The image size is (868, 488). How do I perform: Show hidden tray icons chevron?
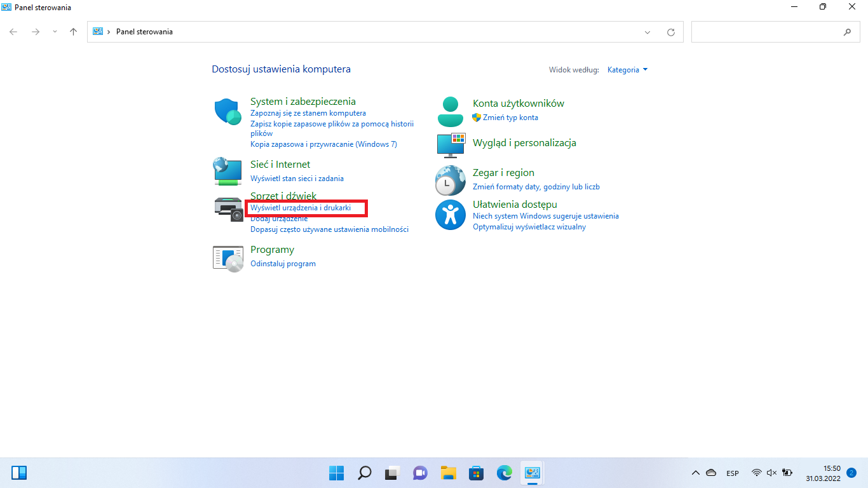click(x=696, y=473)
